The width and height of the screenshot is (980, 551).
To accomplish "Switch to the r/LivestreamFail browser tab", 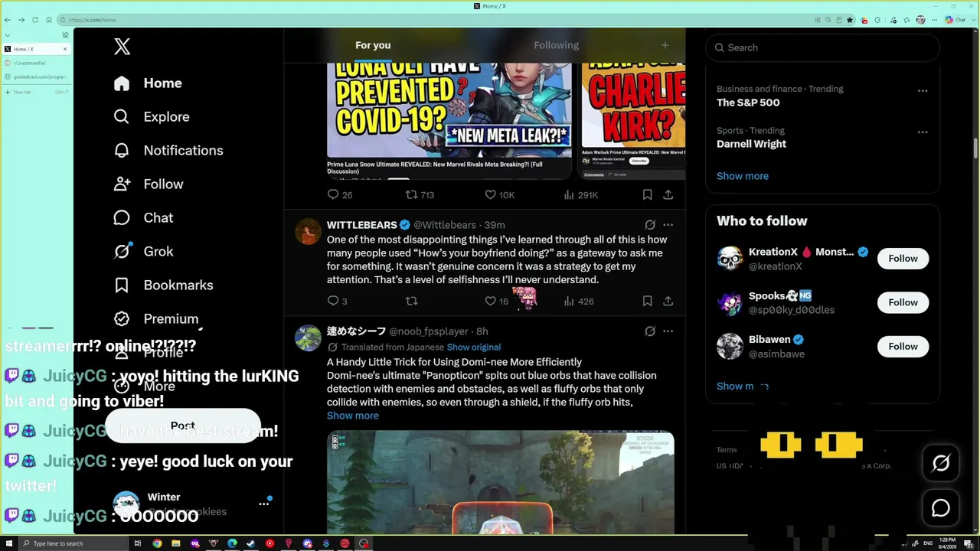I will [x=37, y=63].
